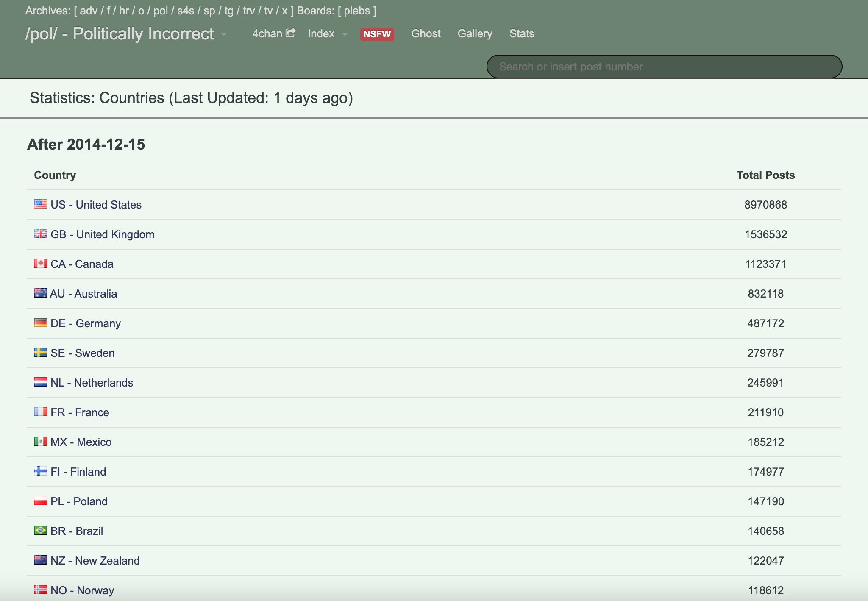Click the Total Posts column header
868x601 pixels.
point(765,175)
